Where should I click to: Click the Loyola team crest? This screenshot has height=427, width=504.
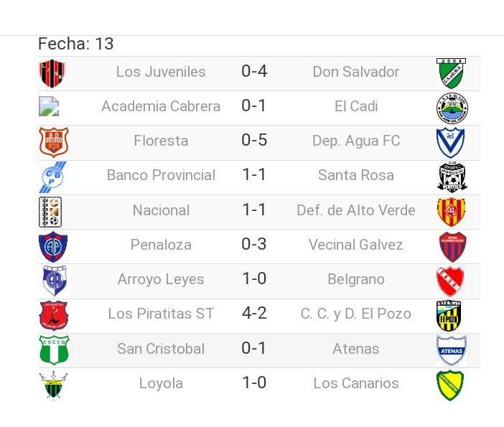pyautogui.click(x=52, y=385)
